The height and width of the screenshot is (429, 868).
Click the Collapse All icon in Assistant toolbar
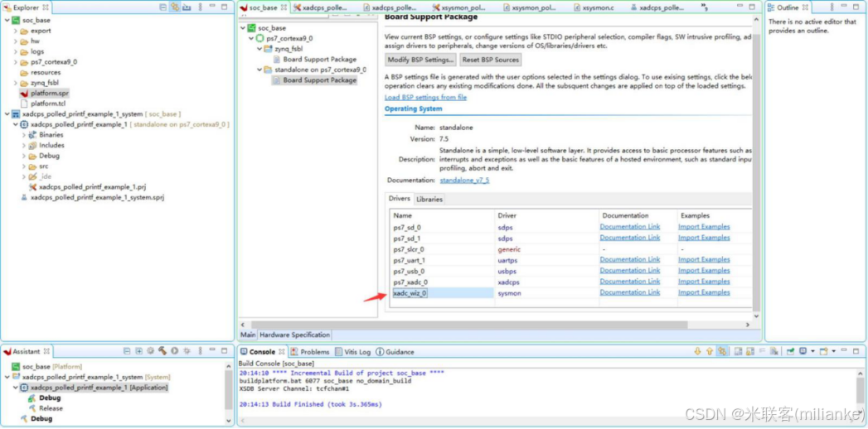128,351
